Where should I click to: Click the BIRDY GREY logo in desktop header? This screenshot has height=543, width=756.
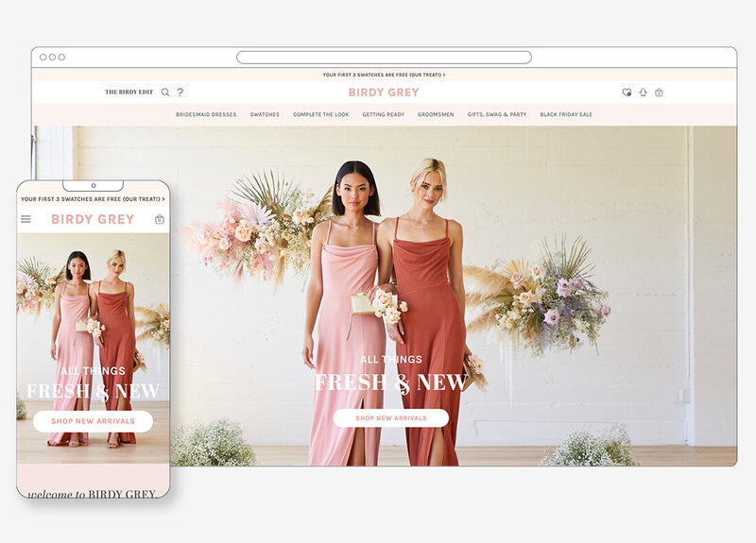(383, 93)
